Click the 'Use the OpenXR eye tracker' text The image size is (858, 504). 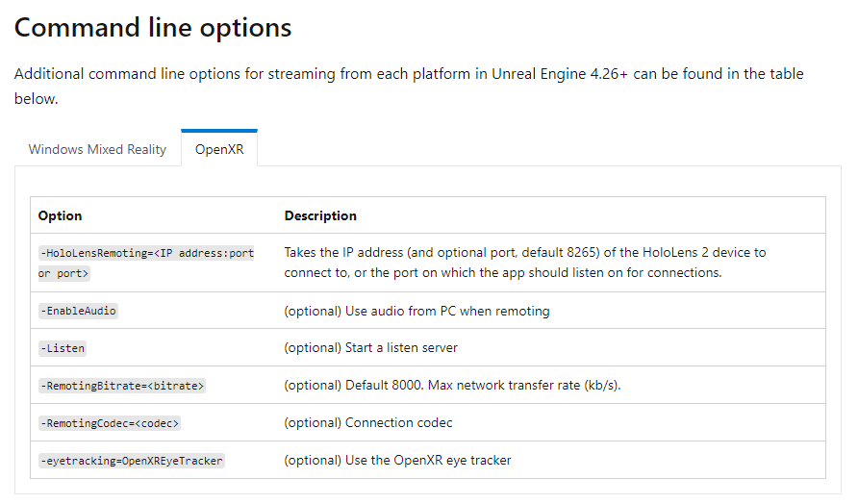click(397, 460)
